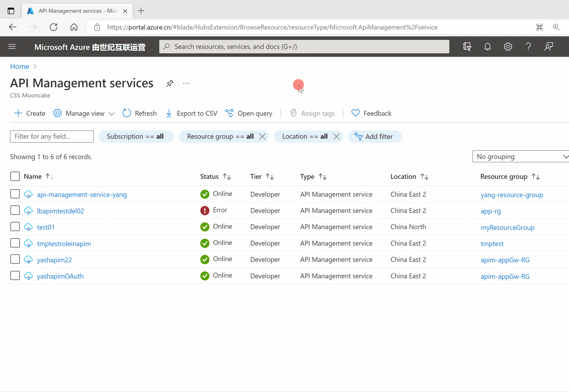
Task: Open api-management-service-yang service link
Action: pos(82,195)
